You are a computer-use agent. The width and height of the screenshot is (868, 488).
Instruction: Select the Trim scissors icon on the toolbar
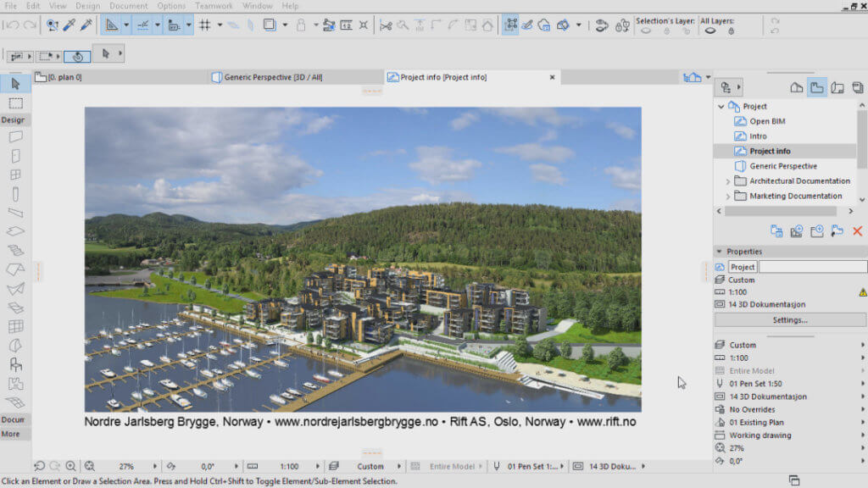pyautogui.click(x=386, y=25)
